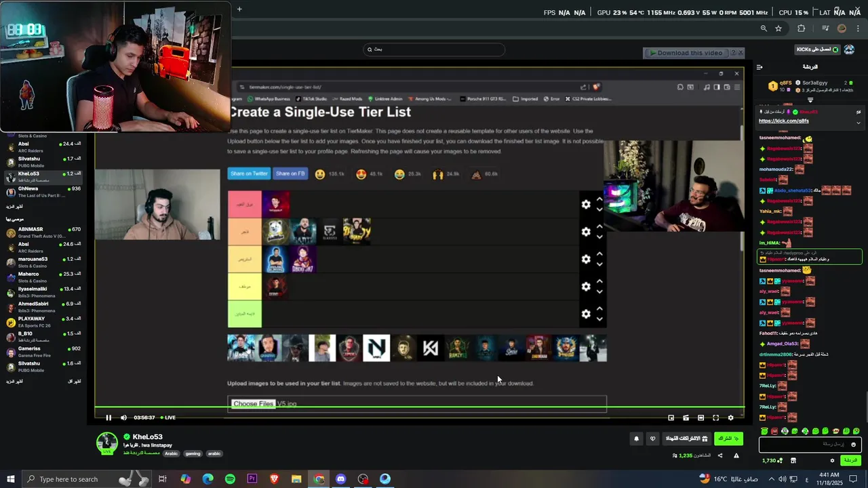This screenshot has height=488, width=868.
Task: Show hidden system tray icons
Action: (x=771, y=479)
